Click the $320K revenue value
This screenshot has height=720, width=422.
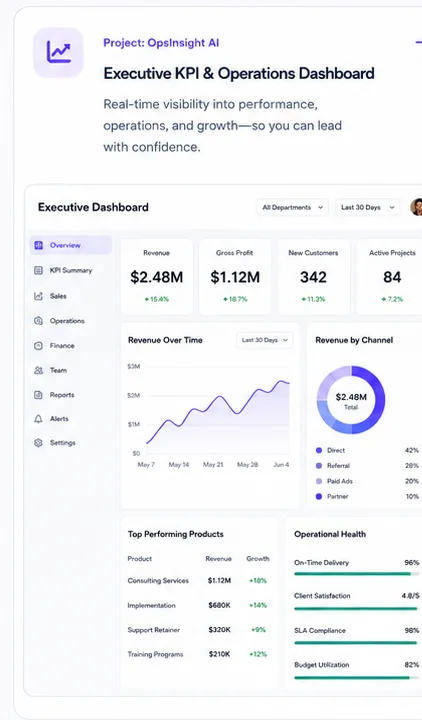pos(219,630)
